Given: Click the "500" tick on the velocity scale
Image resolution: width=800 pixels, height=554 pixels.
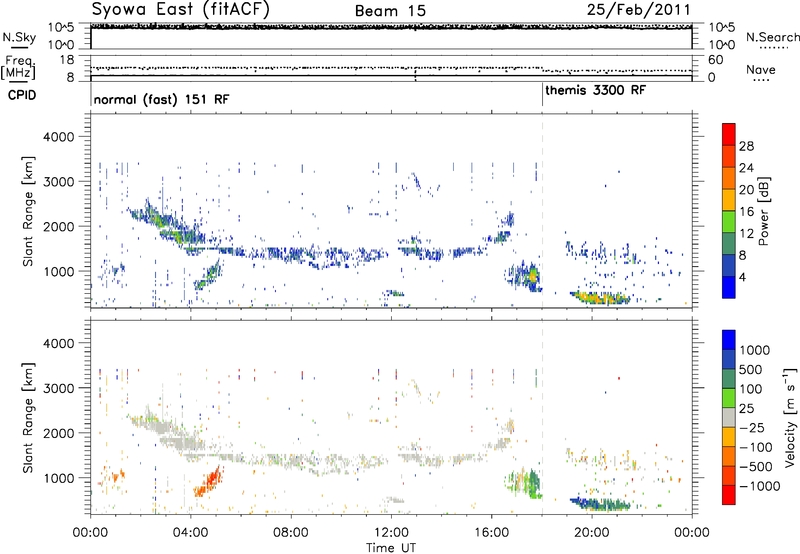Looking at the screenshot, I should point(751,369).
